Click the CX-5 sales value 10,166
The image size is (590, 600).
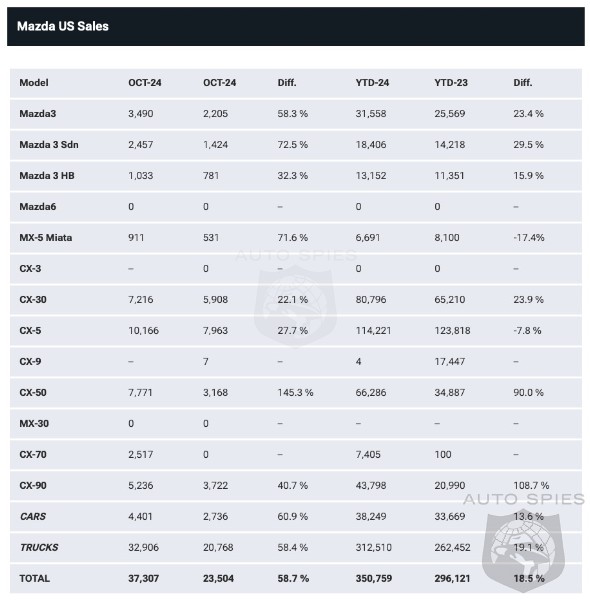click(143, 331)
